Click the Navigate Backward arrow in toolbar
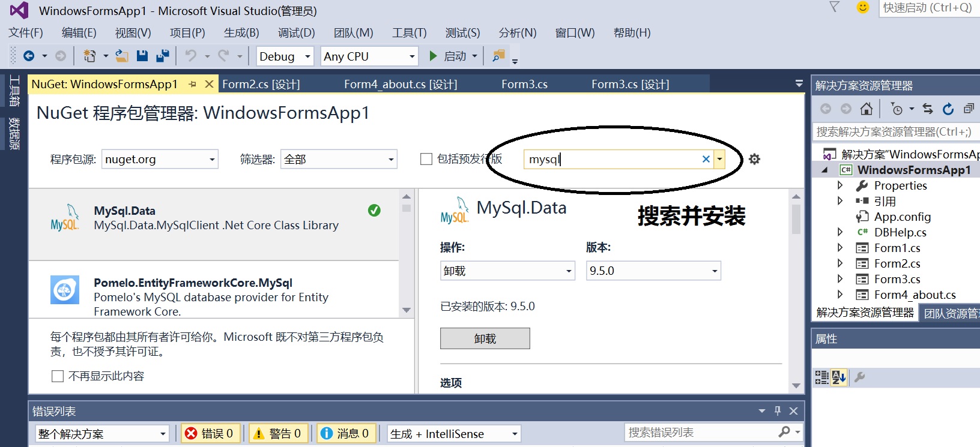This screenshot has width=980, height=447. click(x=28, y=56)
